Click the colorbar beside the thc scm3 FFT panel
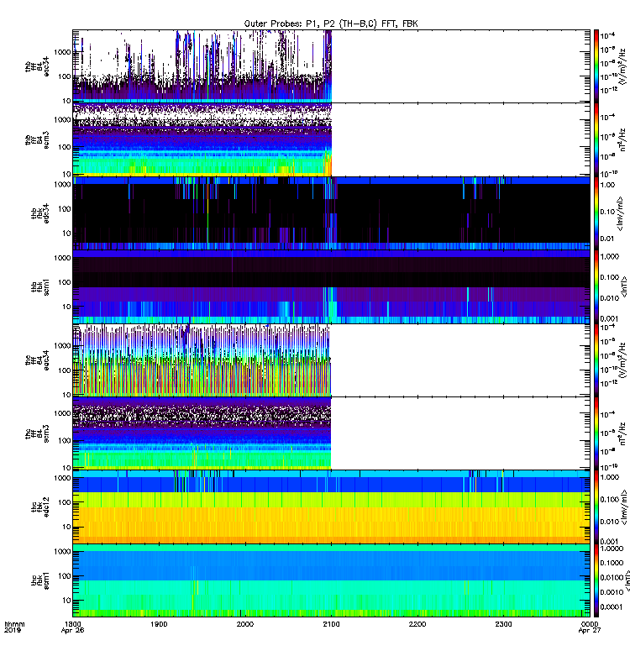 [596, 433]
